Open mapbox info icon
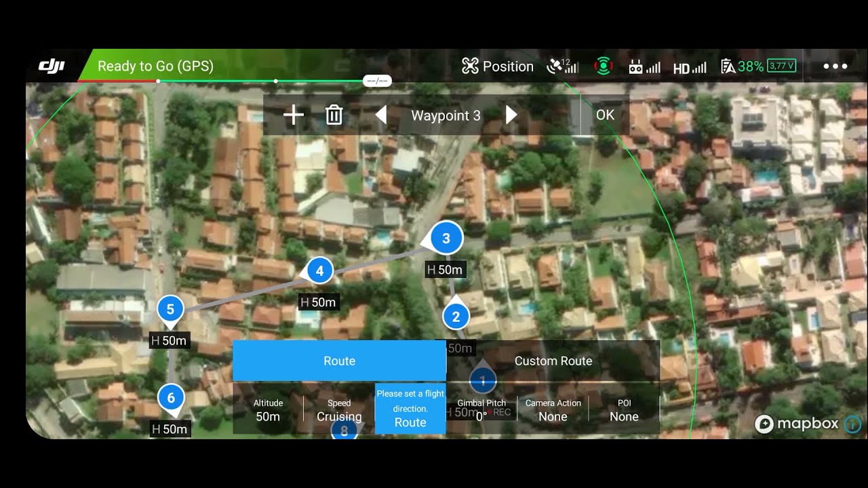The image size is (868, 488). pyautogui.click(x=852, y=424)
